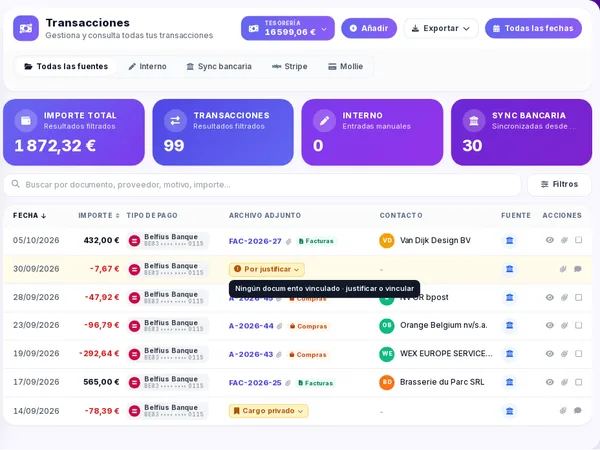Click the Transacciones money icon in header
This screenshot has height=450, width=600.
[x=26, y=28]
